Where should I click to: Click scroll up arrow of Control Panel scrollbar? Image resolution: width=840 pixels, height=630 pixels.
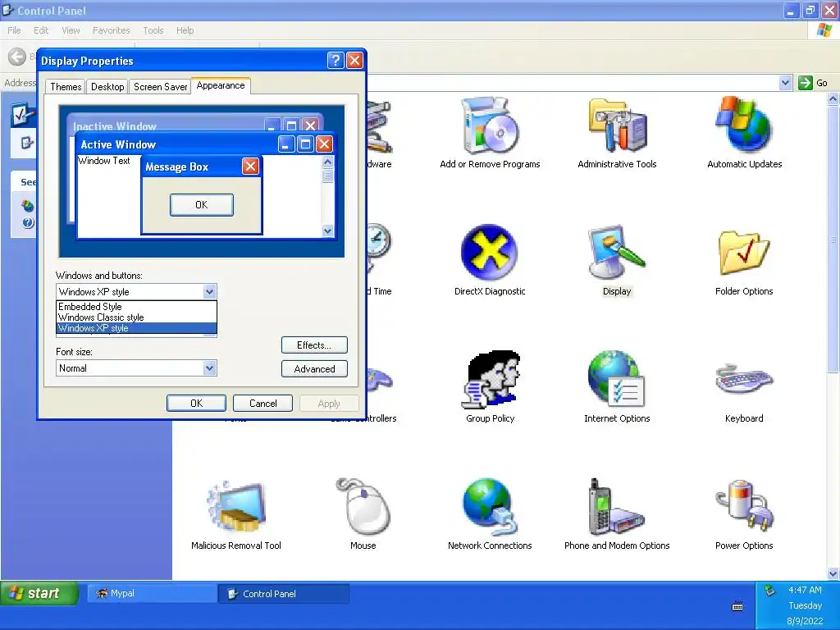pyautogui.click(x=833, y=99)
